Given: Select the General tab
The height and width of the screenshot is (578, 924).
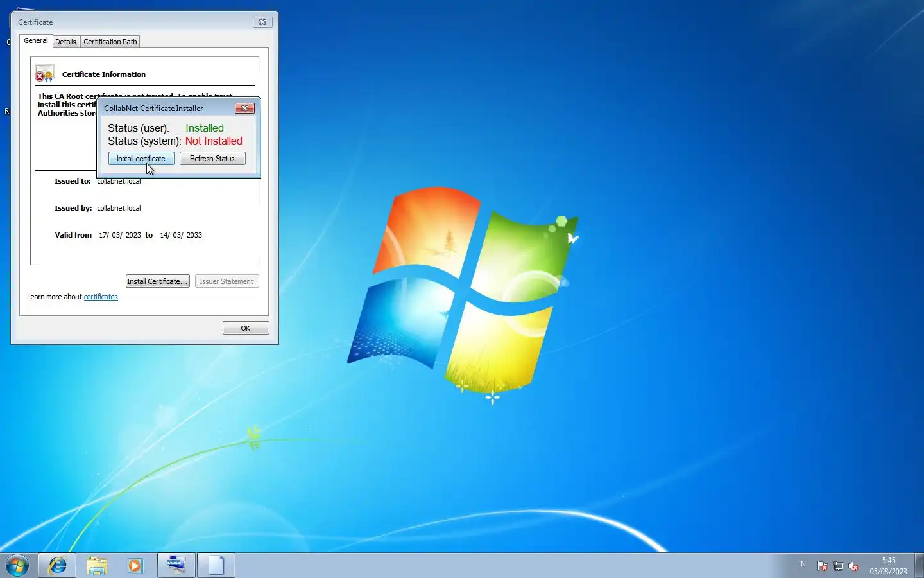Looking at the screenshot, I should coord(36,40).
